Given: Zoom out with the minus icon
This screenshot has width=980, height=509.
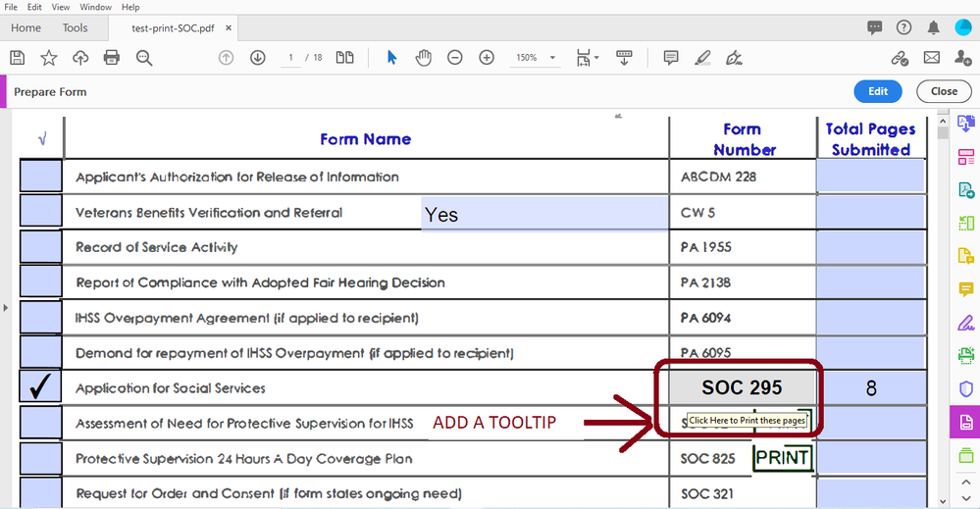Looking at the screenshot, I should click(x=455, y=58).
